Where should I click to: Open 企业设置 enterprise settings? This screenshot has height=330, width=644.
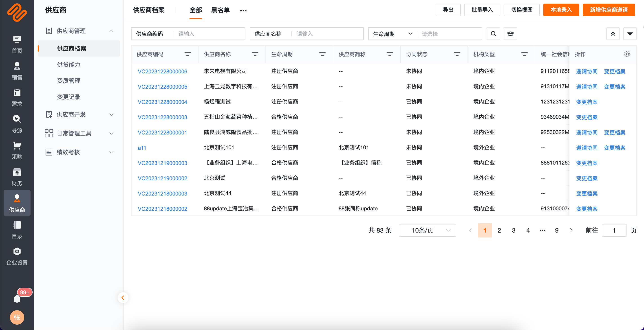tap(17, 257)
